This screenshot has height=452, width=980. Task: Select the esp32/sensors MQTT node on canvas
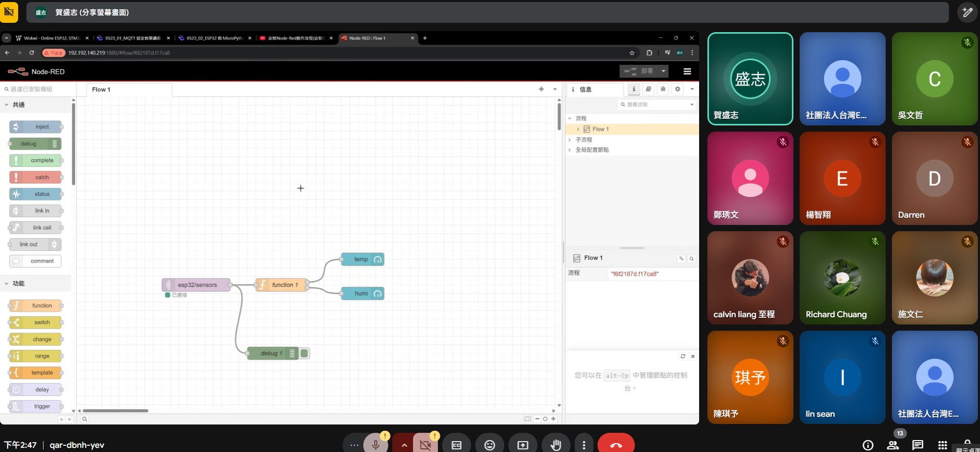click(196, 285)
